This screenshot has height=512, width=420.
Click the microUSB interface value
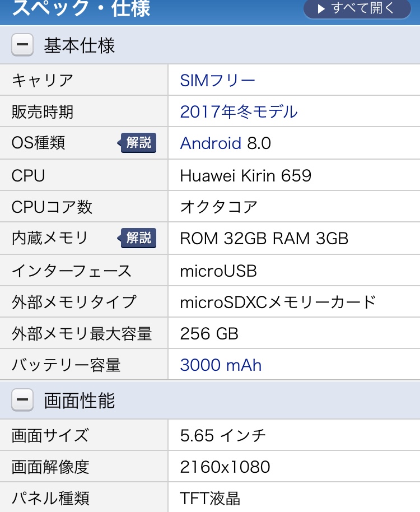click(218, 271)
